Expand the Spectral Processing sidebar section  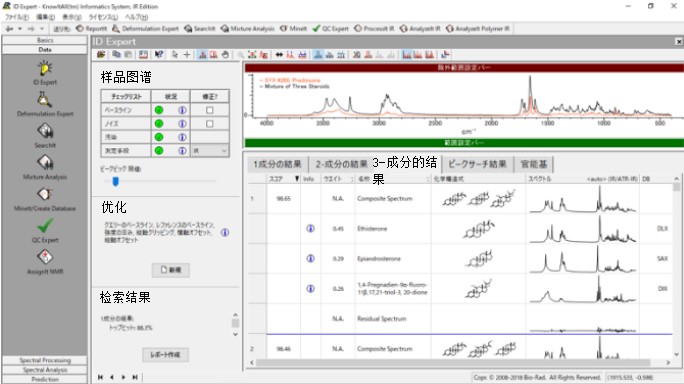45,360
